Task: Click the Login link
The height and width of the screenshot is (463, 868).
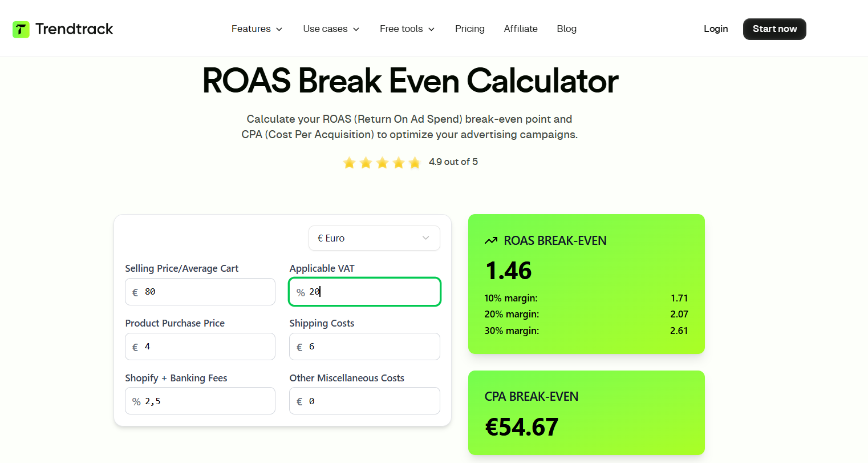Action: pyautogui.click(x=716, y=29)
